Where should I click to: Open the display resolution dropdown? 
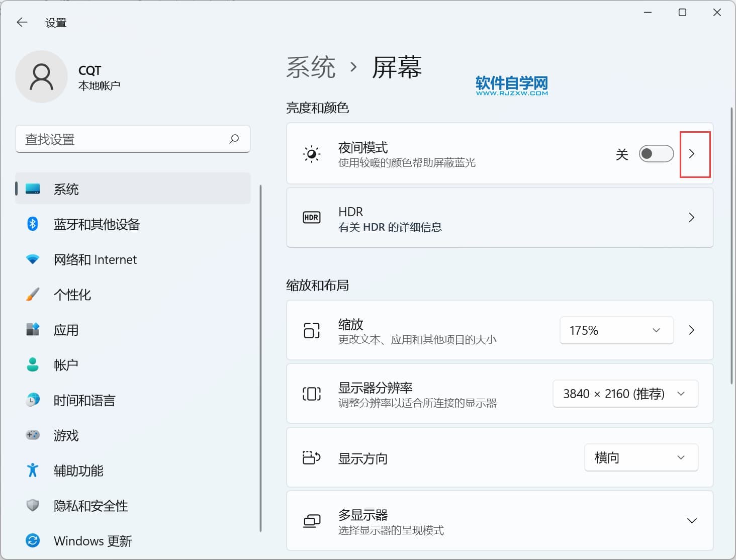(625, 394)
